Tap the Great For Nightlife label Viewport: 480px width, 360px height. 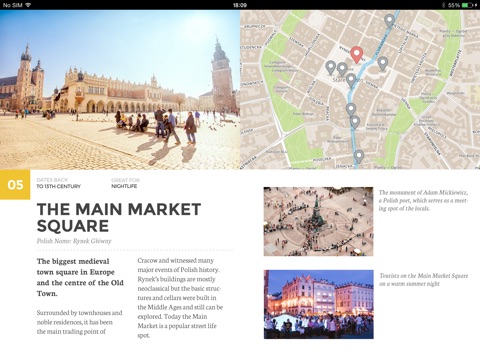pos(125,183)
